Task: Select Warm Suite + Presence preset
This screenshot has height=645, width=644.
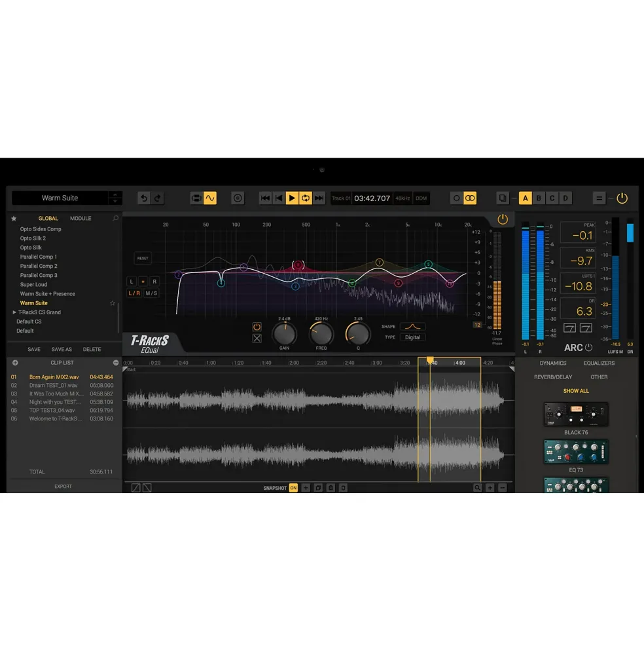Action: (x=48, y=294)
